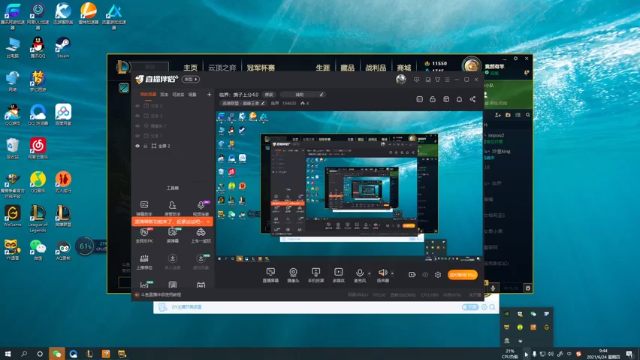640x360 pixels.
Task: Click the summoner profile avatar in League client
Action: (472, 65)
